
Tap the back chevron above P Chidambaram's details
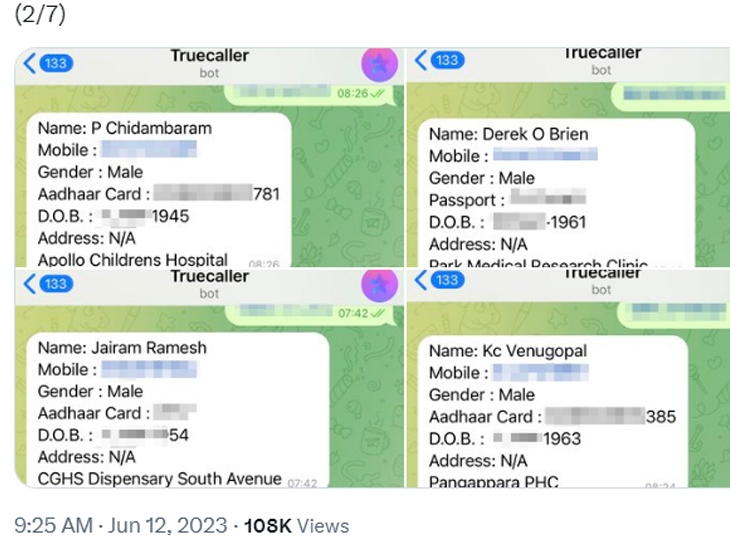pyautogui.click(x=29, y=64)
